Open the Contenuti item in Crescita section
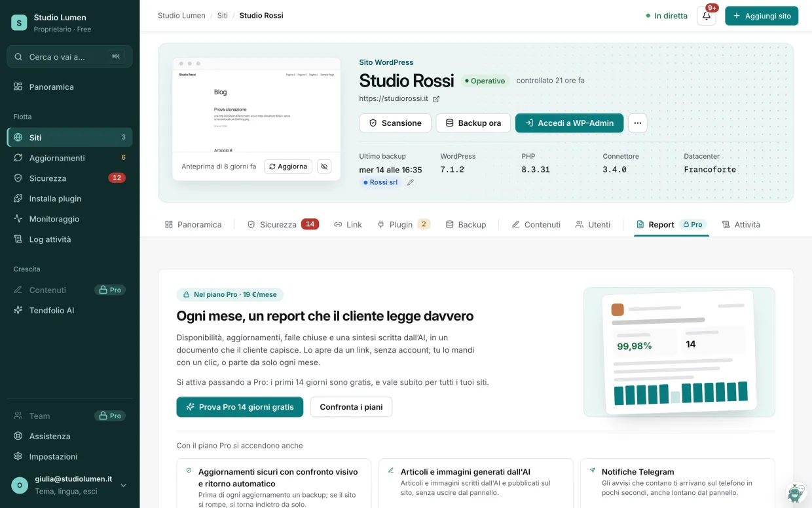This screenshot has width=812, height=508. tap(69, 290)
